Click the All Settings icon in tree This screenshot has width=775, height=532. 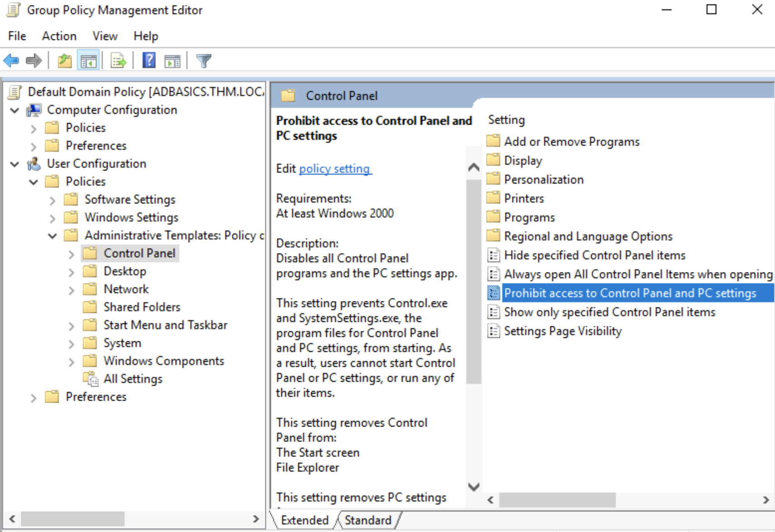coord(91,379)
